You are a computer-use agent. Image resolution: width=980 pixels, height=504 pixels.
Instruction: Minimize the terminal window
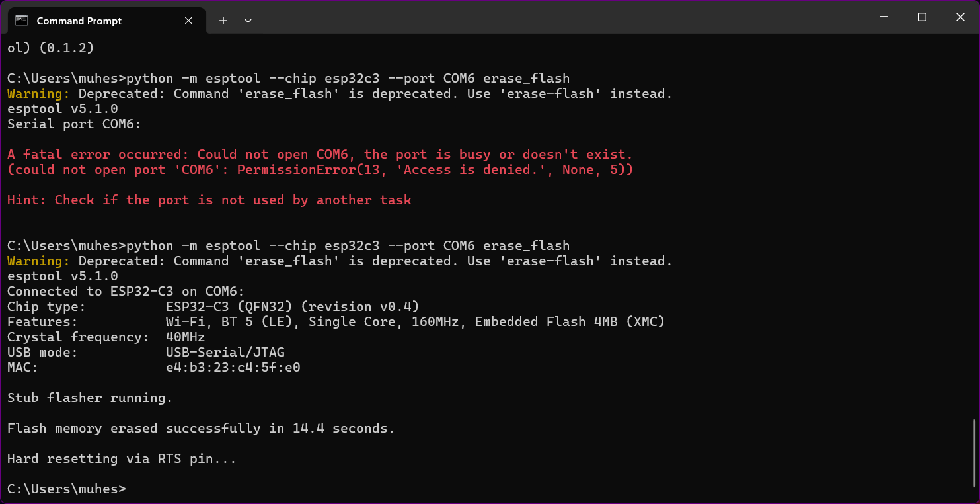pos(884,17)
